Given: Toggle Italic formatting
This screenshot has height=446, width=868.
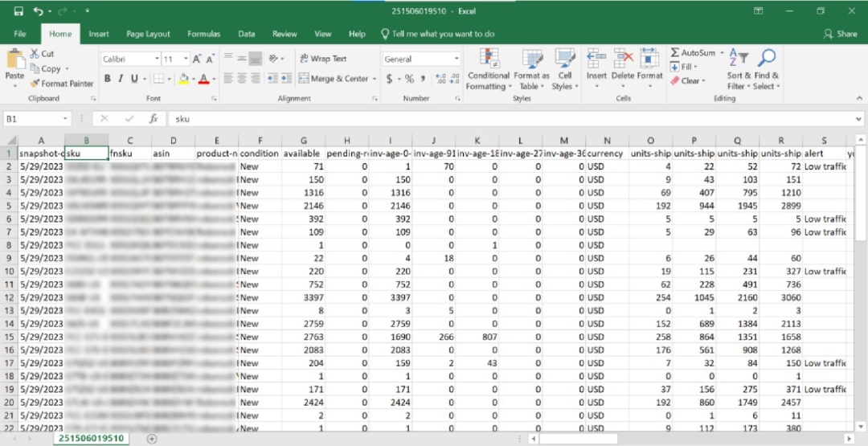Looking at the screenshot, I should 121,79.
